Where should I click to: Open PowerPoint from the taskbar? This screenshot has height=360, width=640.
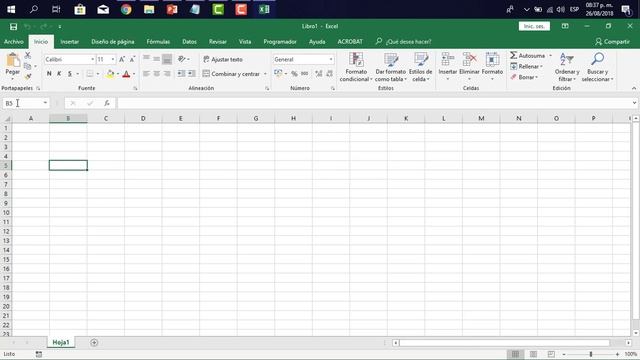tap(172, 9)
